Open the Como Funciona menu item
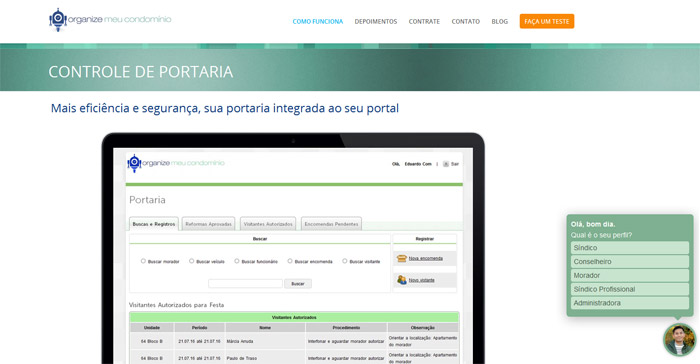Viewport: 700px width, 364px height. (x=318, y=21)
